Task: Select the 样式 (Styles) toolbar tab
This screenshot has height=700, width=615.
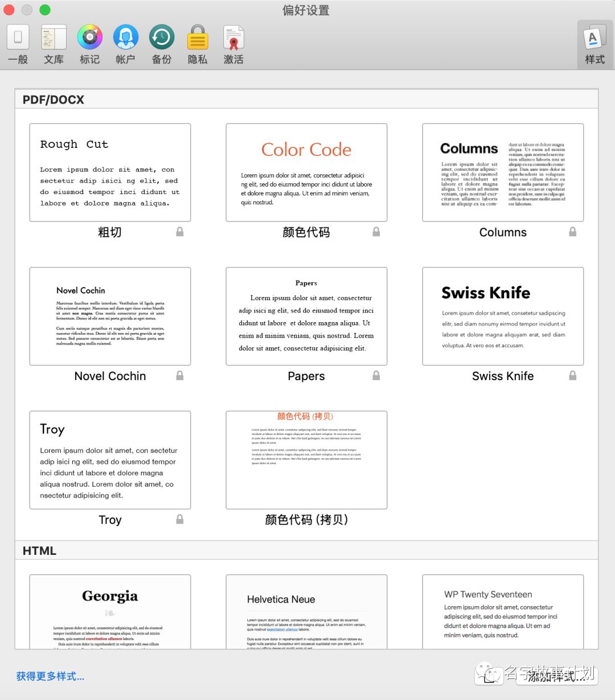Action: [594, 44]
